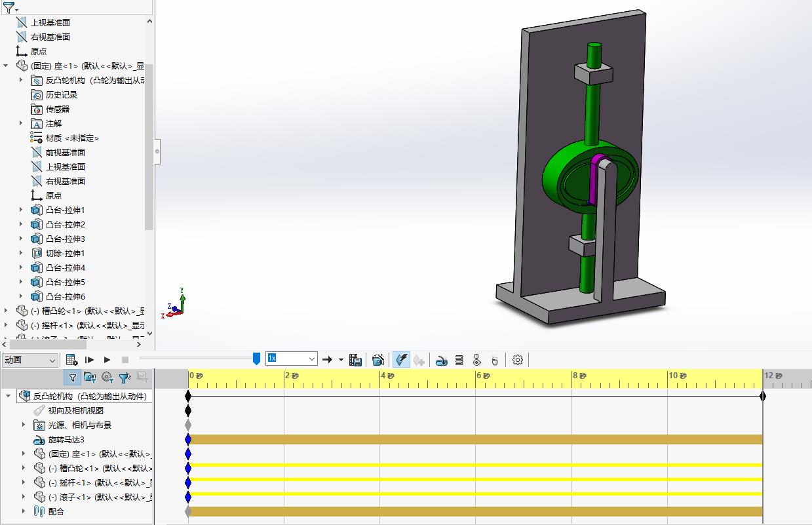Select the 旋转马达3 motor entry
Screen dimensions: 812x525
point(66,439)
